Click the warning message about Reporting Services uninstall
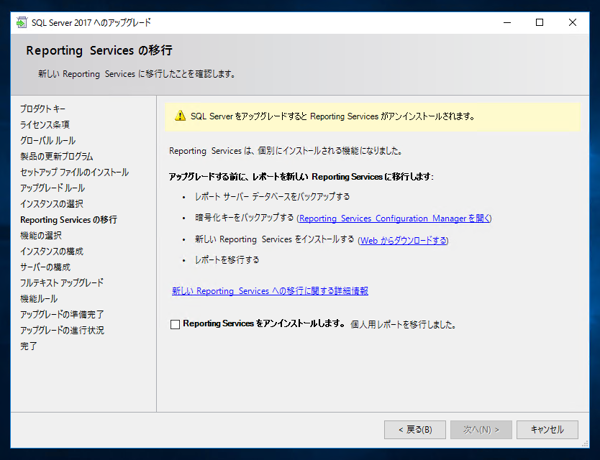Image resolution: width=600 pixels, height=460 pixels. click(333, 116)
